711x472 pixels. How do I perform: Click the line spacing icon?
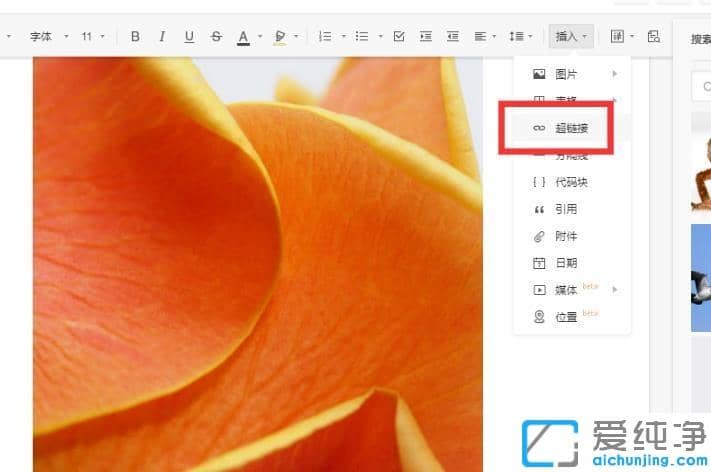(x=516, y=36)
